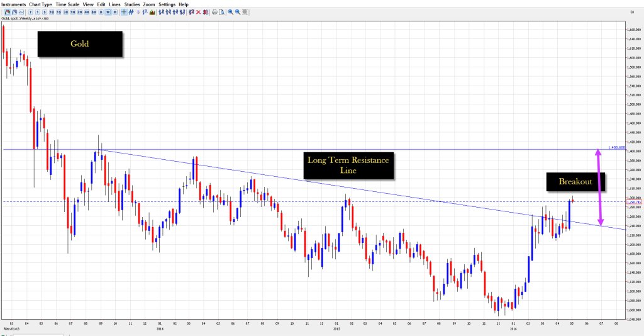
Task: Click the clock icon in toolbar
Action: 138,13
